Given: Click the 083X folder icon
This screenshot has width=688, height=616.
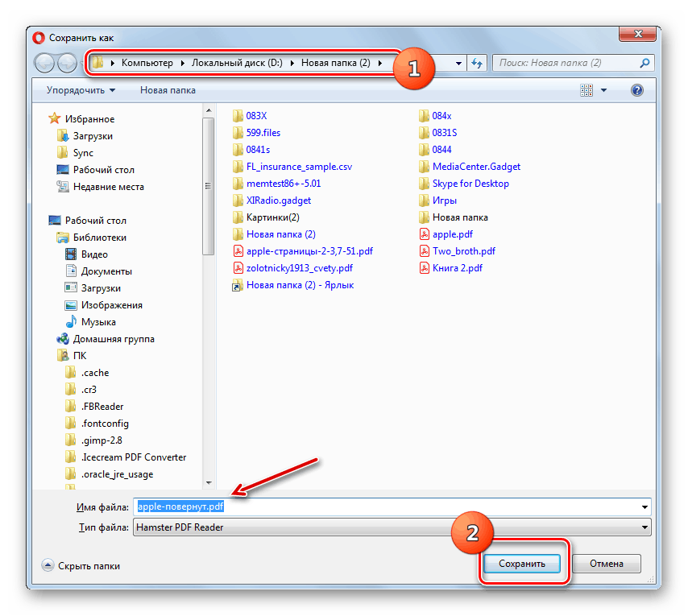Looking at the screenshot, I should (238, 116).
